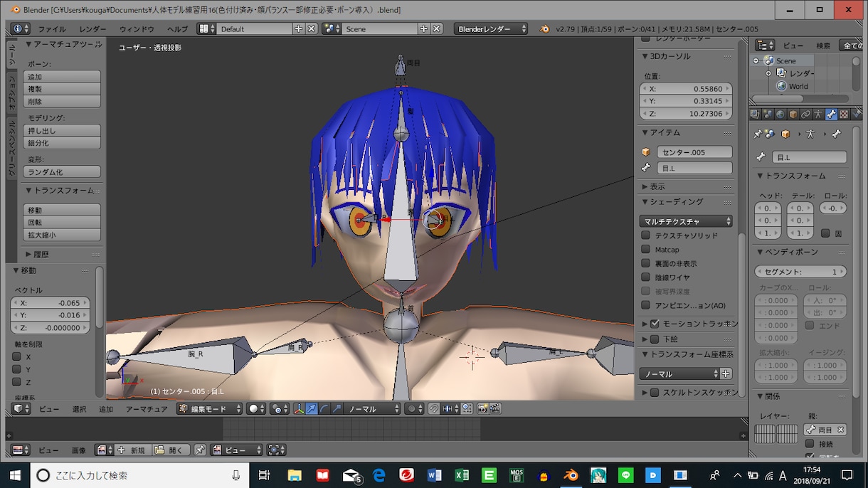Click 新規 image button
868x488 pixels.
(132, 450)
